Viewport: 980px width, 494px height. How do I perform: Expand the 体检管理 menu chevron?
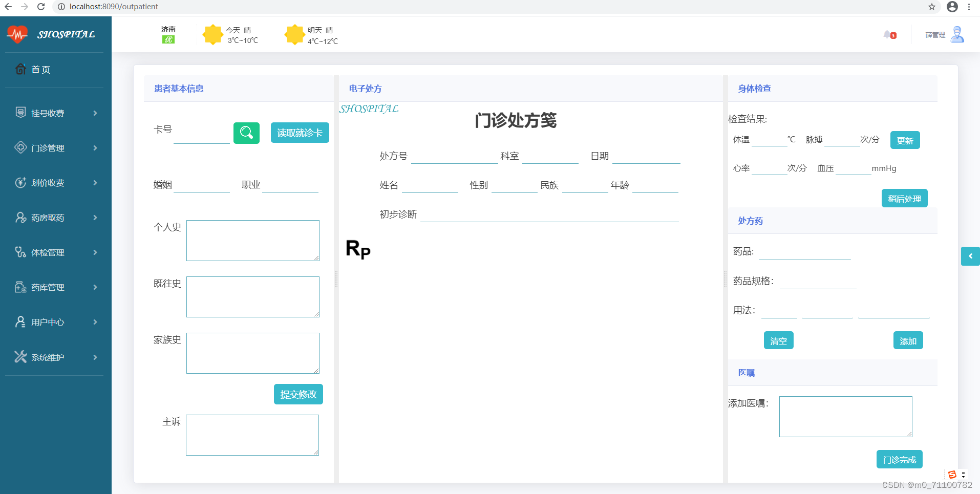point(95,252)
